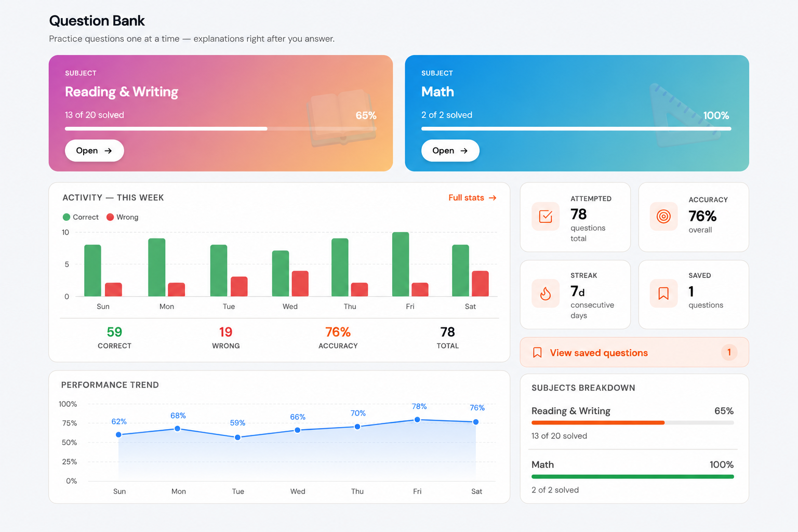Click "100%" on the blue Math card
The height and width of the screenshot is (532, 798).
coord(716,115)
